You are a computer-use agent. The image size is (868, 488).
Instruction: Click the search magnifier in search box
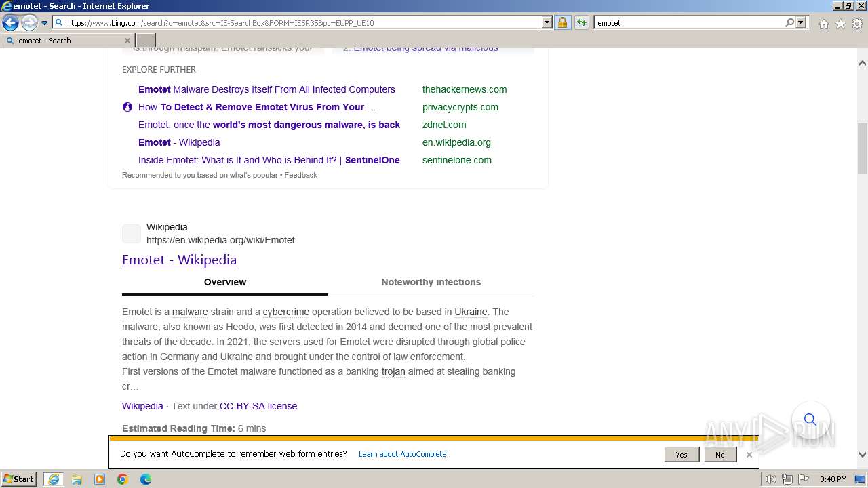tap(789, 22)
